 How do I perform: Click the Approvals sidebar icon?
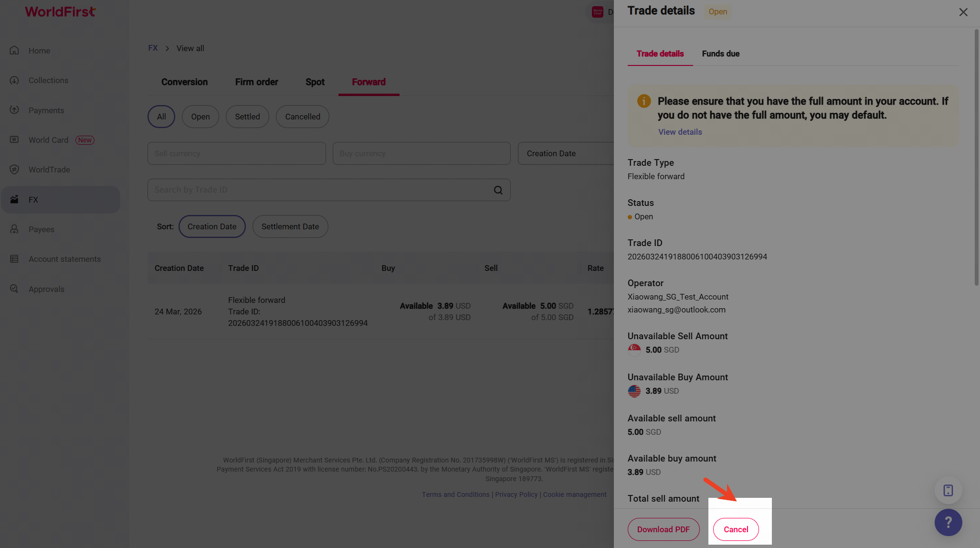pyautogui.click(x=14, y=289)
